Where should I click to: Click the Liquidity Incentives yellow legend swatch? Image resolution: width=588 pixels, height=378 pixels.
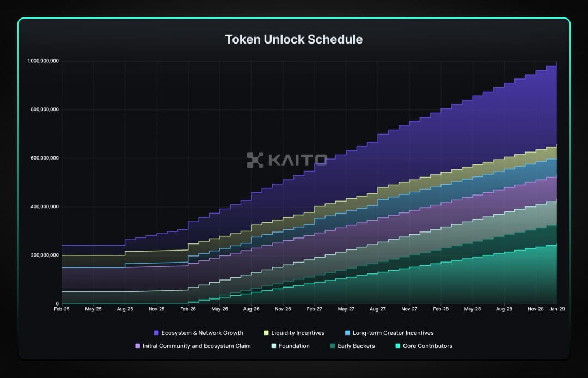click(266, 333)
